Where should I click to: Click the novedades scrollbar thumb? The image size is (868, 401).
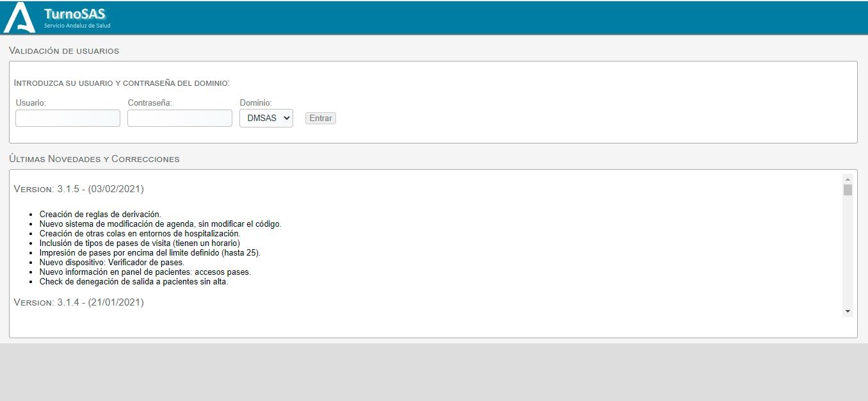848,190
